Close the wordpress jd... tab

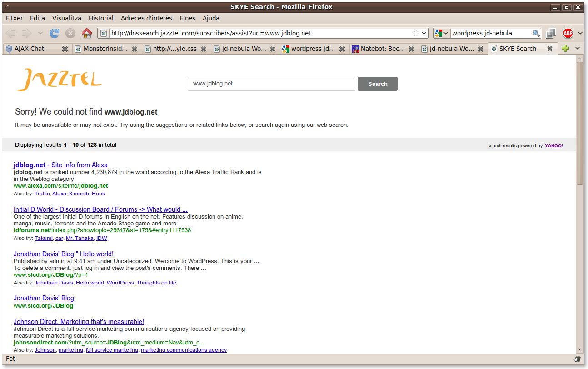(342, 49)
